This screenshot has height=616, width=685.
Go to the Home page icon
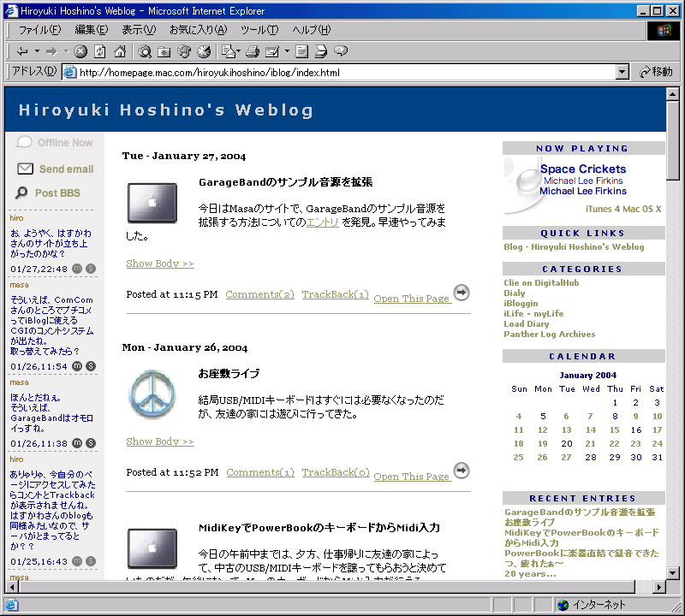[120, 51]
